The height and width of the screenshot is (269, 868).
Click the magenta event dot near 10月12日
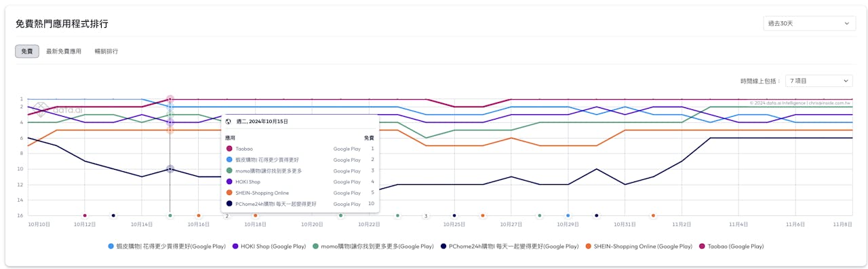click(x=85, y=215)
